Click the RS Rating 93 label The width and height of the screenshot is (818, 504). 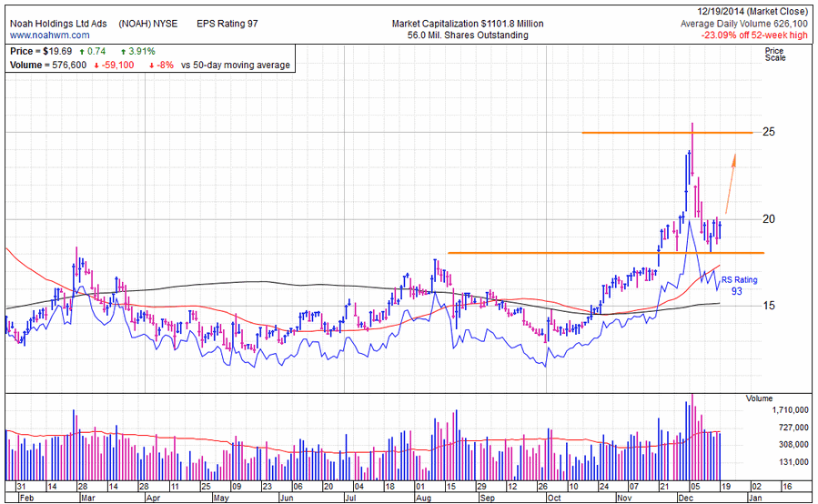739,286
